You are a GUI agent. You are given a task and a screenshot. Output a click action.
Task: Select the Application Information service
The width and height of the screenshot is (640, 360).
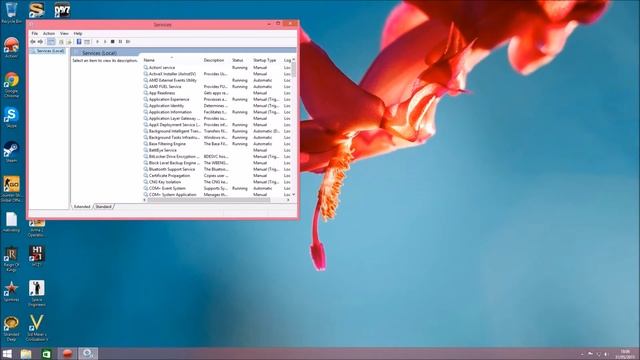pos(217,112)
